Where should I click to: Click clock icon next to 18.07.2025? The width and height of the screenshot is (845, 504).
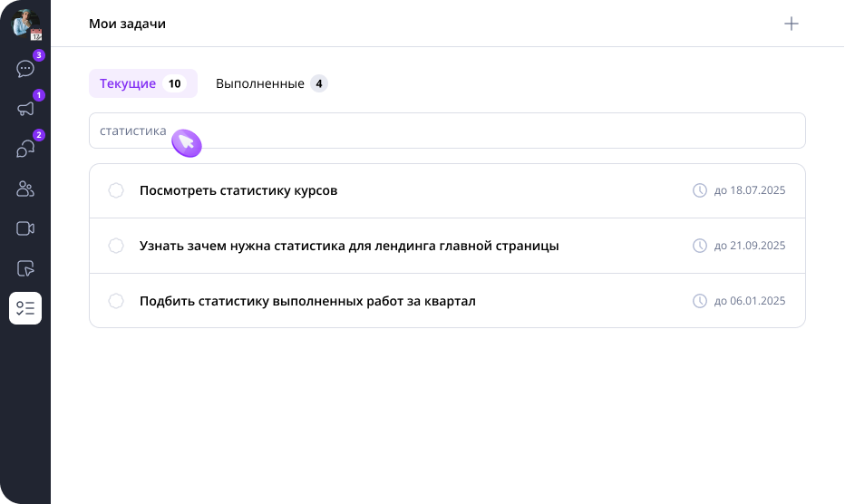coord(700,190)
